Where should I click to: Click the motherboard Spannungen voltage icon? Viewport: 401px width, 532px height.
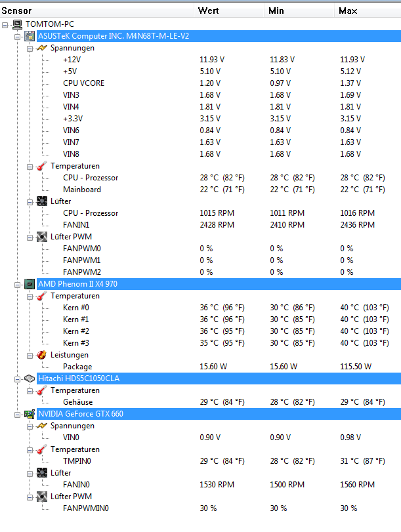point(42,48)
